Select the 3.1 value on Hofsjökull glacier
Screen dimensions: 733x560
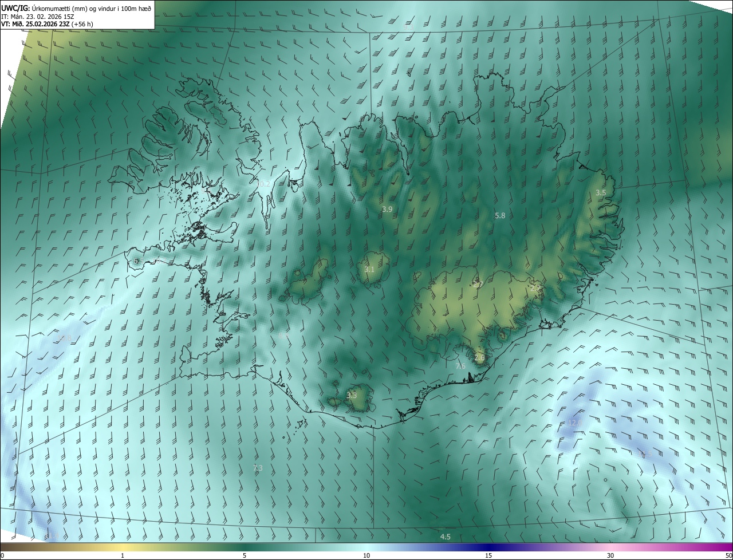(369, 269)
